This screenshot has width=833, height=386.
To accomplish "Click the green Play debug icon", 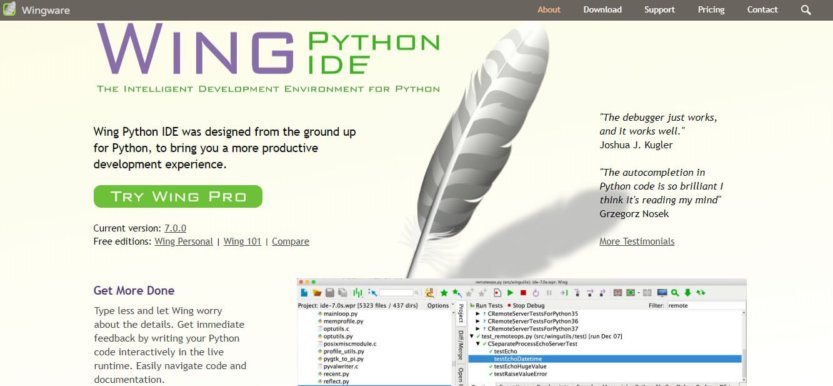I will 510,293.
